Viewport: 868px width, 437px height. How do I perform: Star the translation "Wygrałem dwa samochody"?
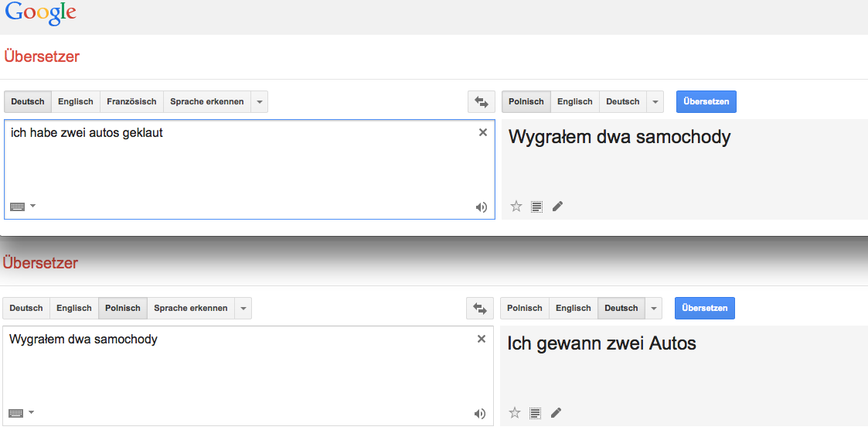pos(516,207)
